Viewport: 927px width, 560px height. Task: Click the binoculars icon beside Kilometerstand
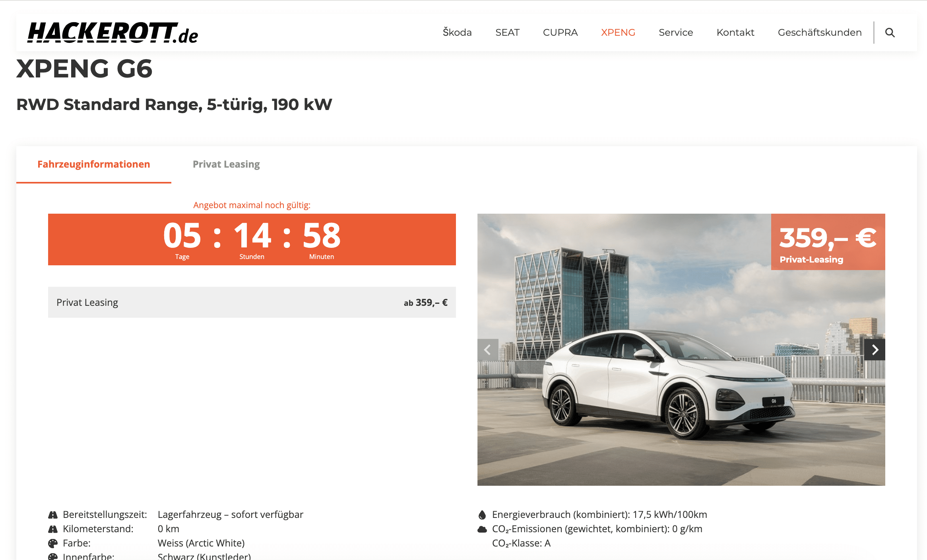point(53,529)
